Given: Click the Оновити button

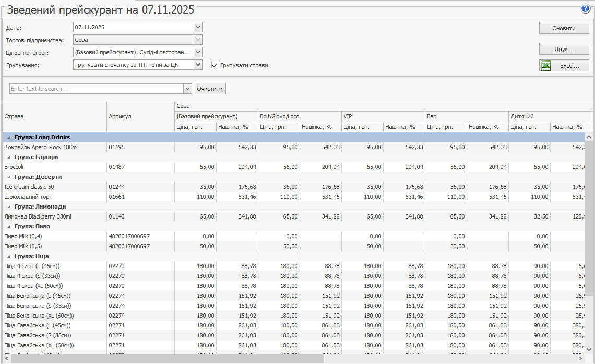Looking at the screenshot, I should click(x=564, y=28).
